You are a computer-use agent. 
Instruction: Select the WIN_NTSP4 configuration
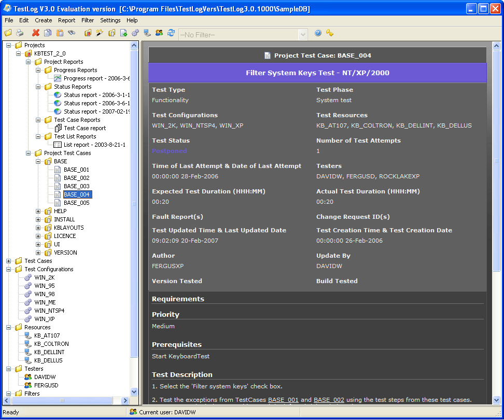[49, 311]
